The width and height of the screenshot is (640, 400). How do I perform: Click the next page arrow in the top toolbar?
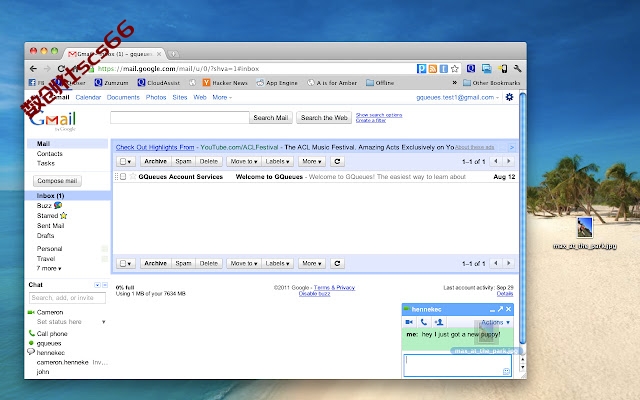509,161
